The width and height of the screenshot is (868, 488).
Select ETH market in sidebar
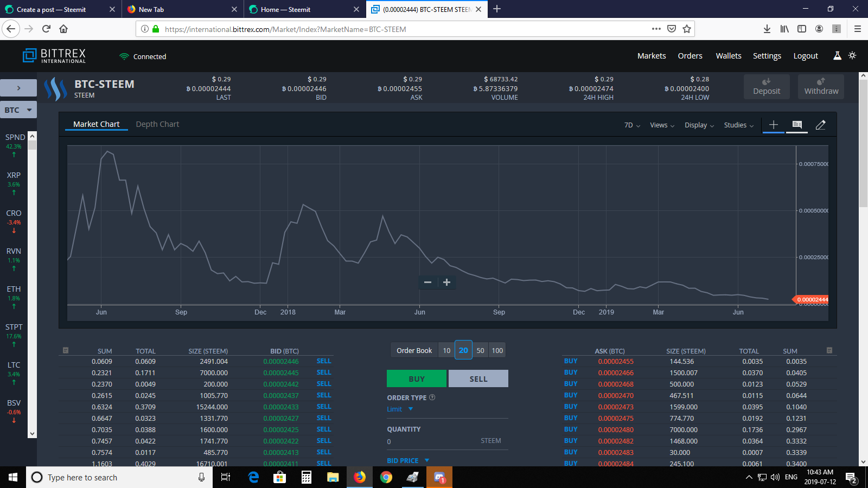tap(14, 297)
